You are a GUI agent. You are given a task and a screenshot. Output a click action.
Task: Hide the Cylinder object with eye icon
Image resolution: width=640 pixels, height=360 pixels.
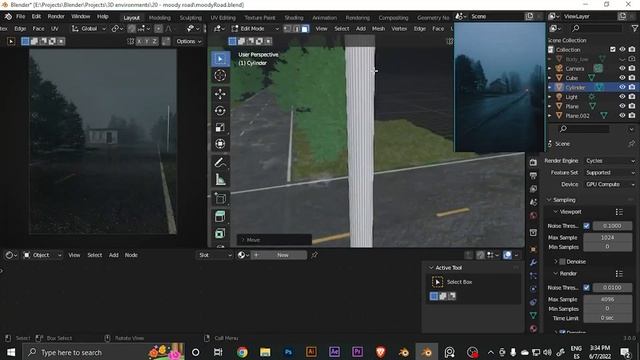coord(622,87)
